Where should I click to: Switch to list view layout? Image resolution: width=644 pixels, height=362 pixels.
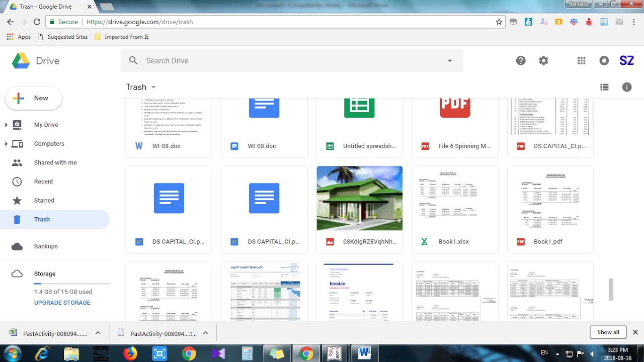pos(604,87)
